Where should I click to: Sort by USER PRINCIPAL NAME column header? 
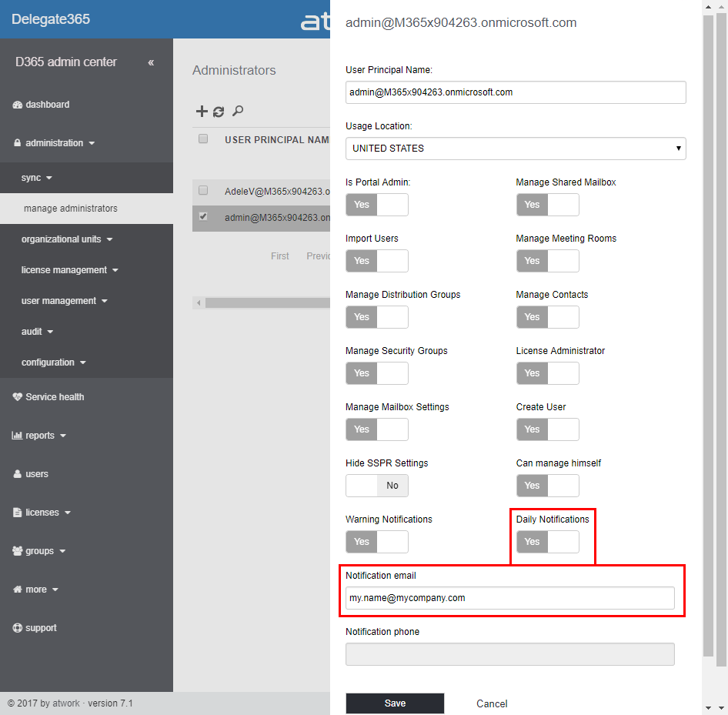[x=277, y=140]
